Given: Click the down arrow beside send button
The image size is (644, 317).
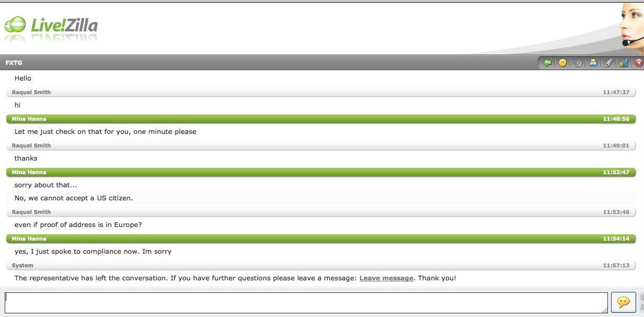Looking at the screenshot, I should [641, 307].
